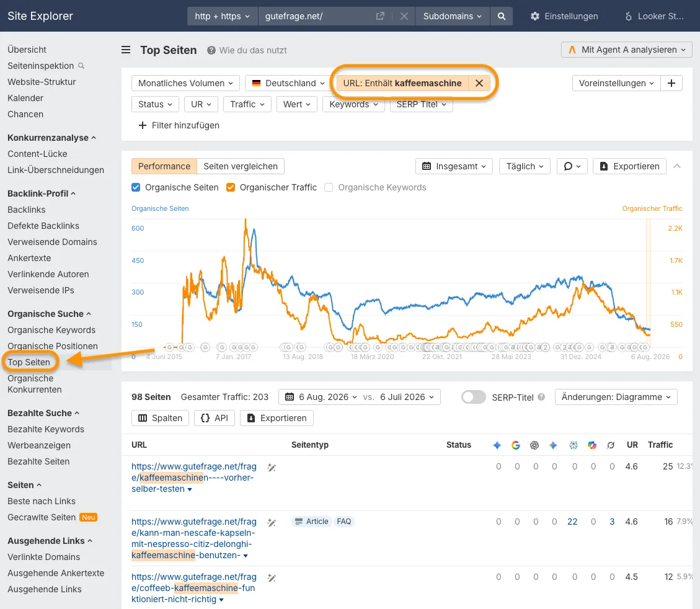Open the Subdomains mode dropdown
Viewport: 700px width, 609px height.
tap(452, 16)
